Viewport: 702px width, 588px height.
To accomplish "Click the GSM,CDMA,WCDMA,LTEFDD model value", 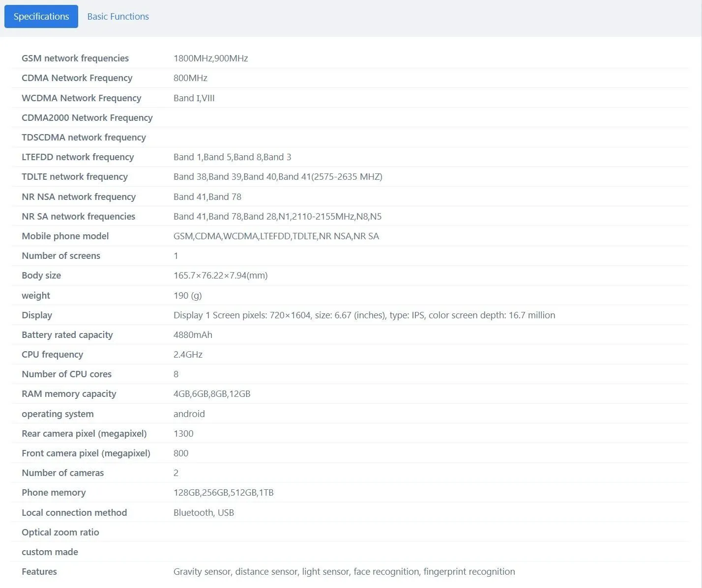I will [276, 236].
